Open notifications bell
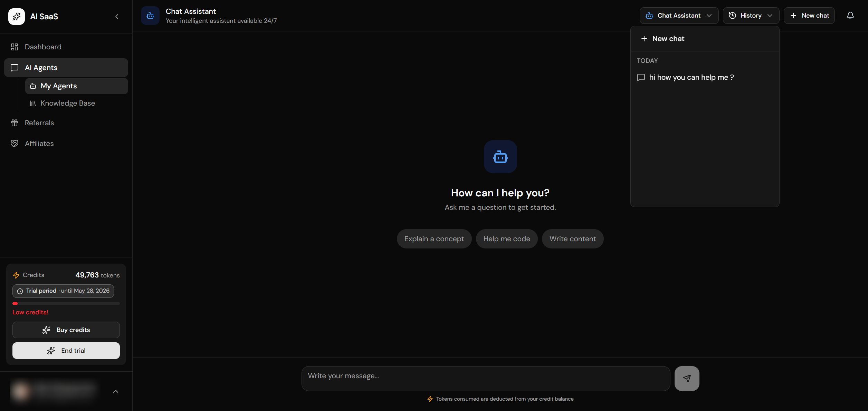 (850, 16)
